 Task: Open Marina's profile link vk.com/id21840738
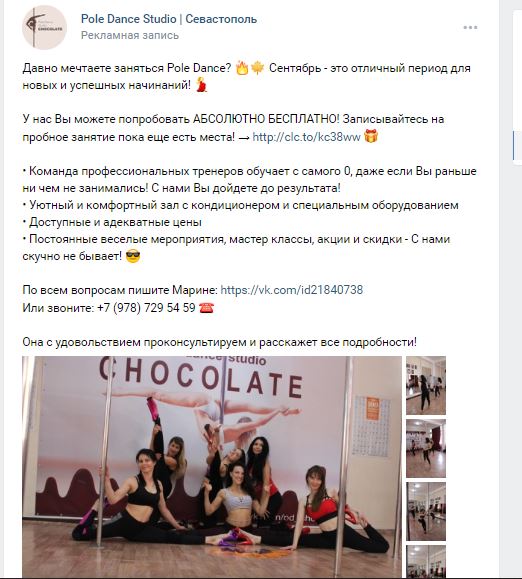click(291, 290)
